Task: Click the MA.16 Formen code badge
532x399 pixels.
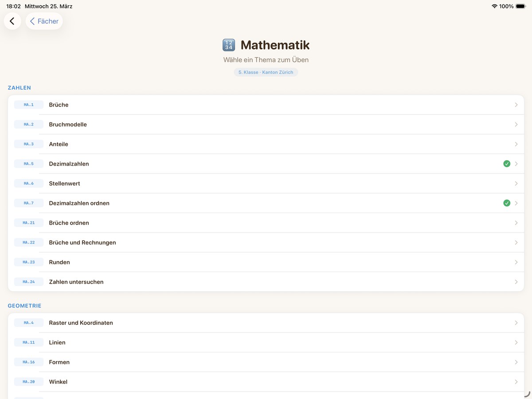Action: (29, 362)
